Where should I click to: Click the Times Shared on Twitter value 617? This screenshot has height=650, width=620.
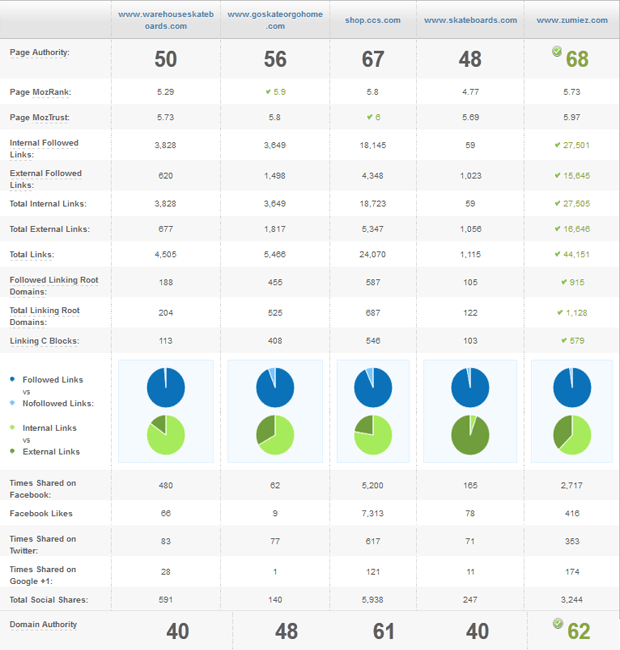coord(373,541)
